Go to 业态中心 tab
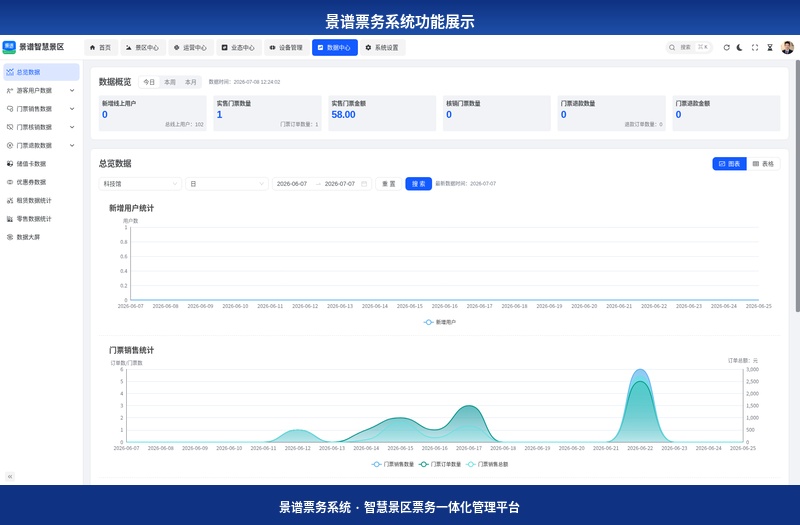This screenshot has width=800, height=525. 239,47
